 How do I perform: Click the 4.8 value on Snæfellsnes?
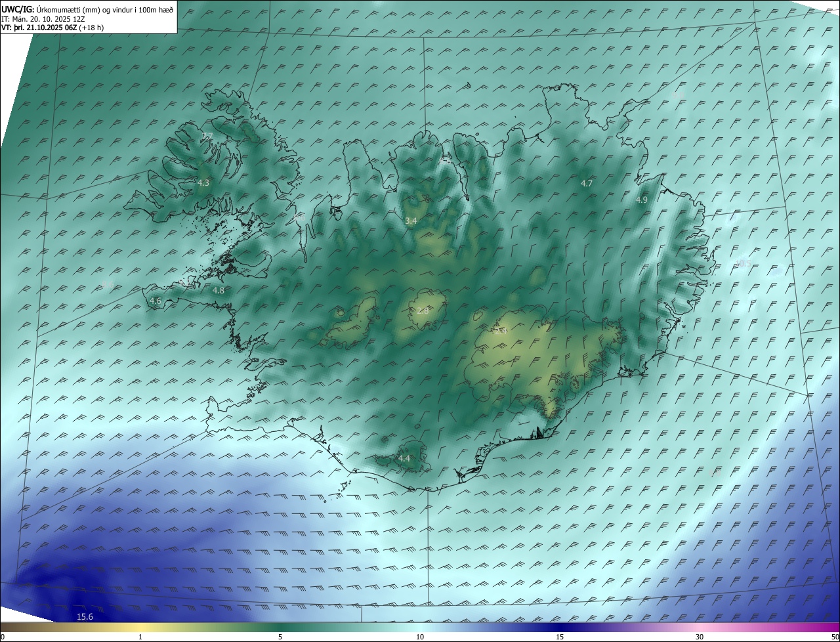point(219,290)
